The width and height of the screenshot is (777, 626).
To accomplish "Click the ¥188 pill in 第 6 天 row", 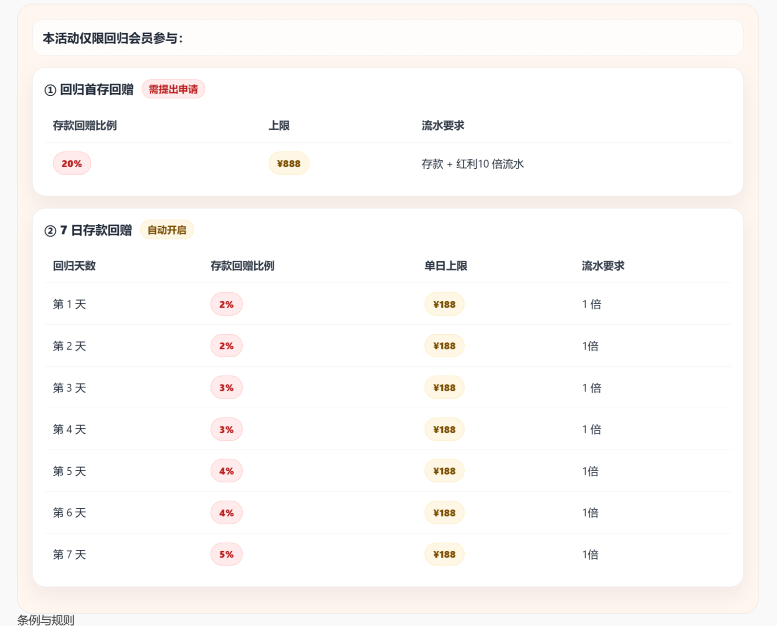I will pos(444,512).
